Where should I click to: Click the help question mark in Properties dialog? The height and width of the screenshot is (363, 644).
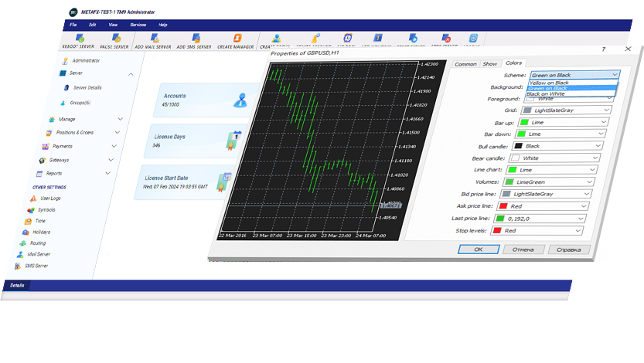[x=603, y=49]
